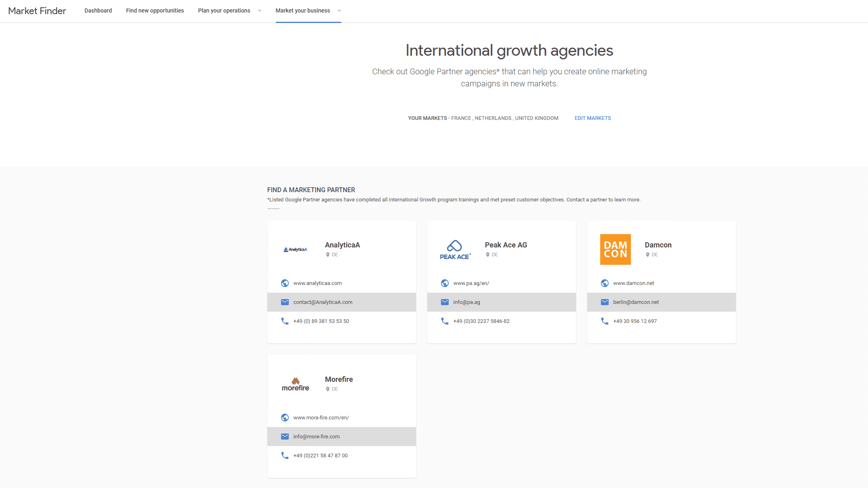
Task: Click the location pin under Peak Ace AG
Action: pyautogui.click(x=488, y=255)
